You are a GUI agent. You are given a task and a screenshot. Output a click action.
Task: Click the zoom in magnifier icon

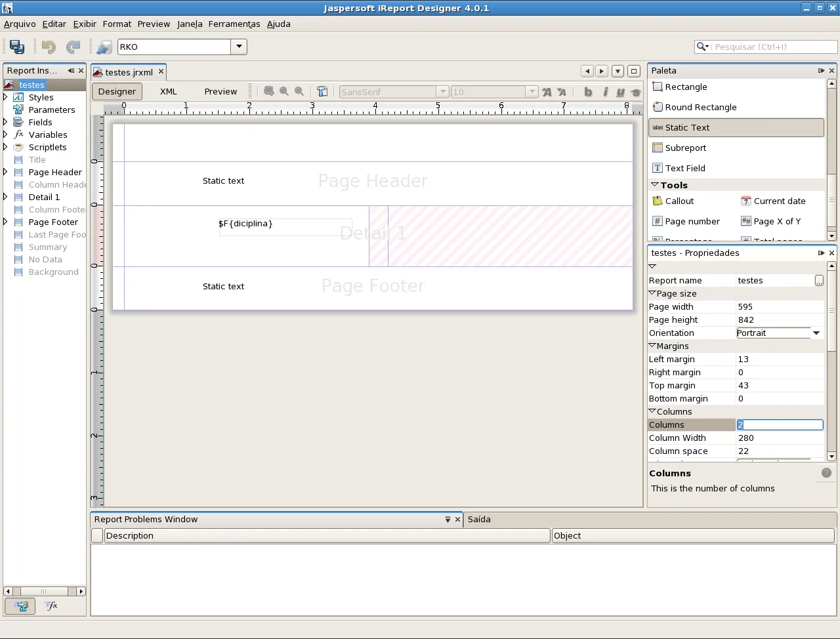tap(284, 92)
